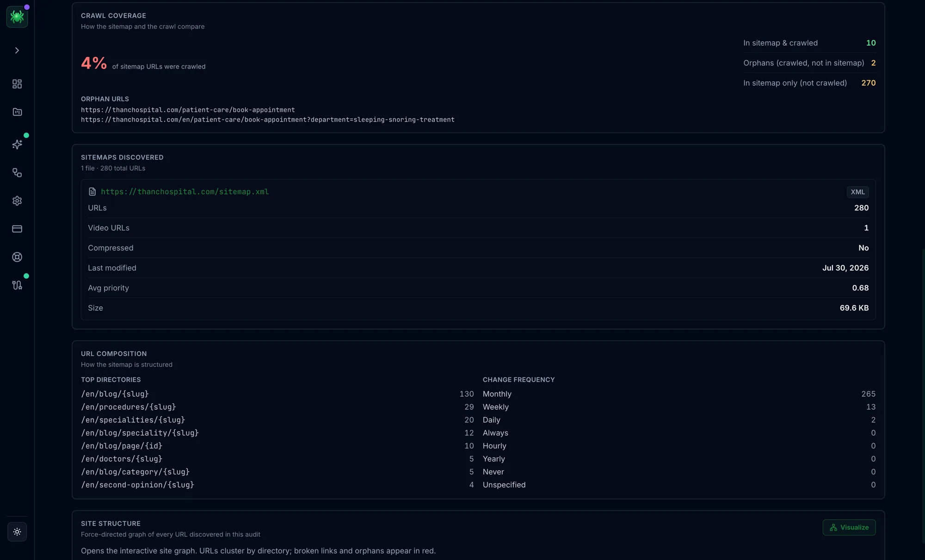This screenshot has width=925, height=560.
Task: Click the green spider app logo
Action: [x=17, y=17]
